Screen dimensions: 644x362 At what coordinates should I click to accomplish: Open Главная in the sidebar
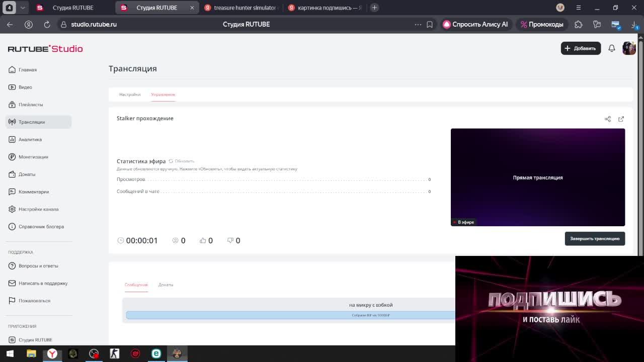coord(28,69)
